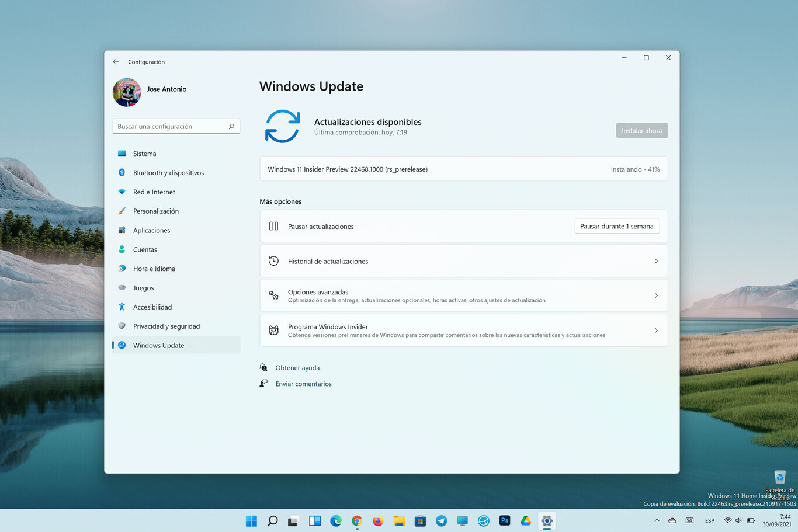Focus the 'Buscar una configuración' search box

(x=176, y=126)
